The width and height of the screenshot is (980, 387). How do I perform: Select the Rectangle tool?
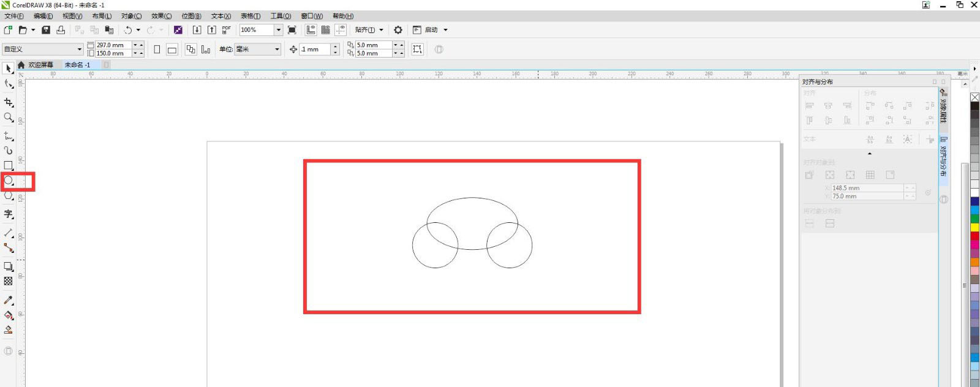9,166
